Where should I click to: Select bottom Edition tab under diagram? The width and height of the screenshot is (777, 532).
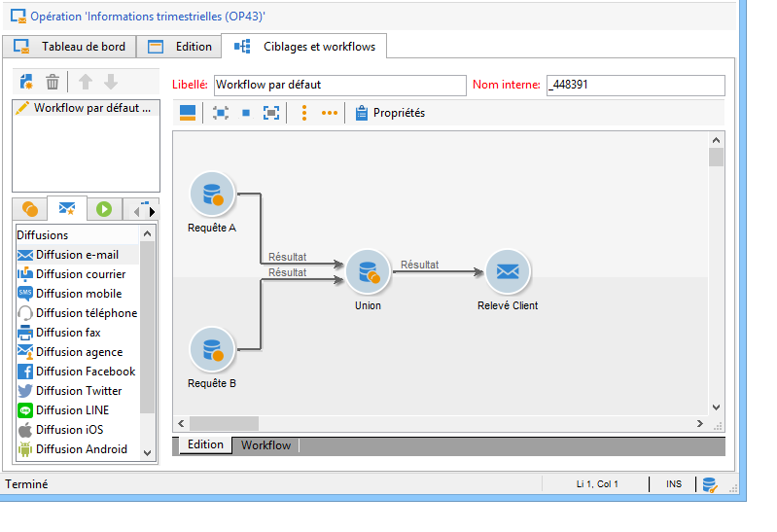point(205,444)
